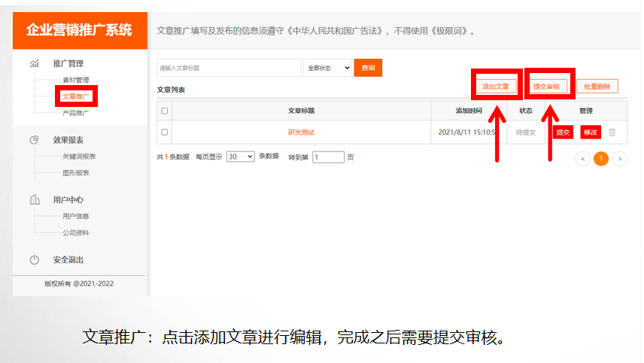This screenshot has width=644, height=363.
Task: Open 关键词报表 in the sidebar
Action: 79,157
